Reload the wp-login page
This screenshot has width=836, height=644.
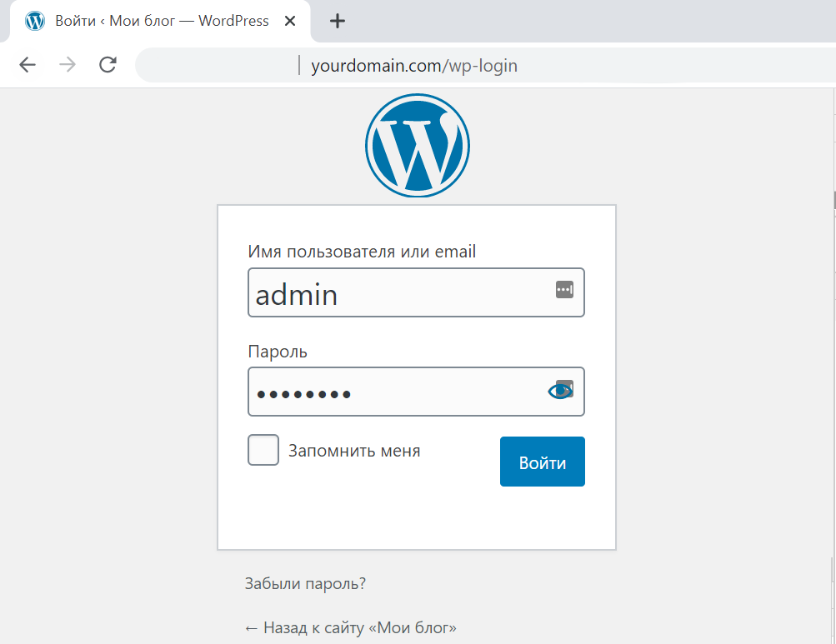tap(108, 65)
